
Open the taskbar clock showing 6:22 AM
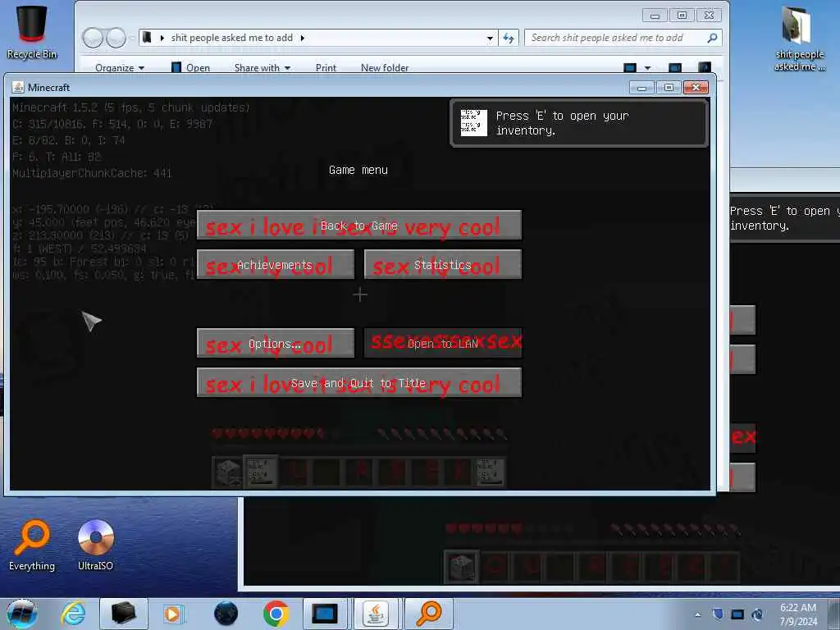(x=798, y=614)
